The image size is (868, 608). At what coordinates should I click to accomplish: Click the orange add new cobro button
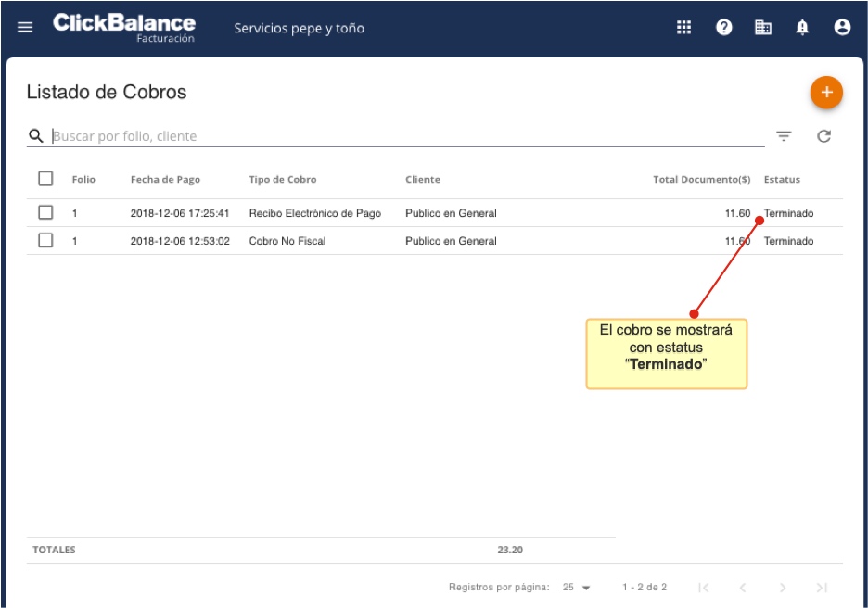click(825, 93)
